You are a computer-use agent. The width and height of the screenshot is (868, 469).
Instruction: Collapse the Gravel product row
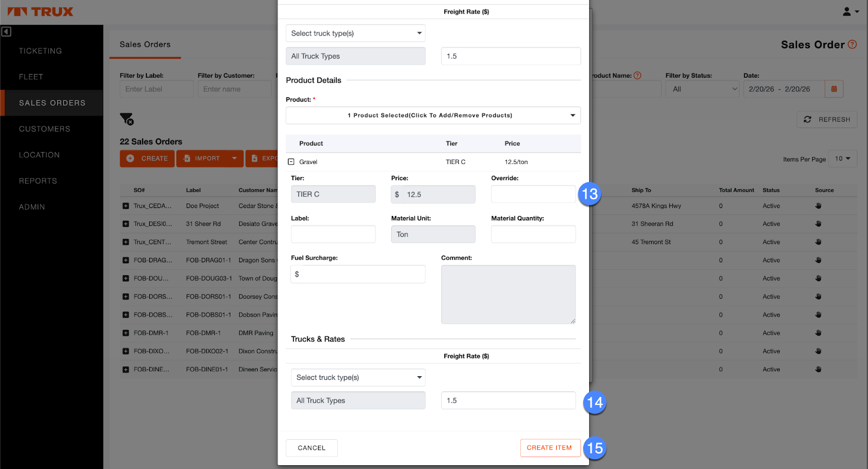pyautogui.click(x=291, y=162)
